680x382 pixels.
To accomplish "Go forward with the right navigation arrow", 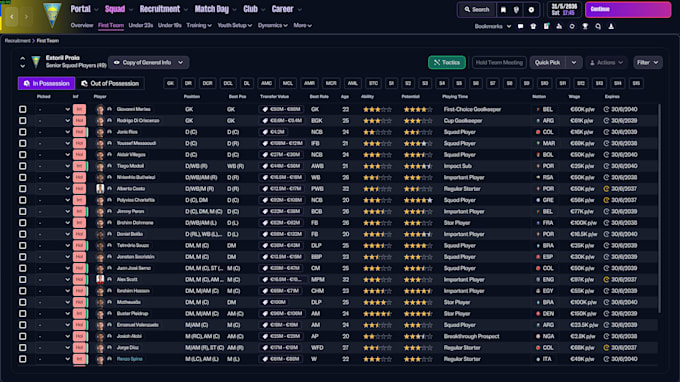I will (26, 17).
